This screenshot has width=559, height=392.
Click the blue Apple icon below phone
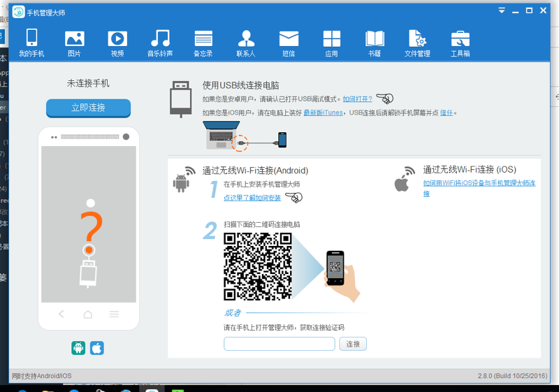pyautogui.click(x=97, y=348)
